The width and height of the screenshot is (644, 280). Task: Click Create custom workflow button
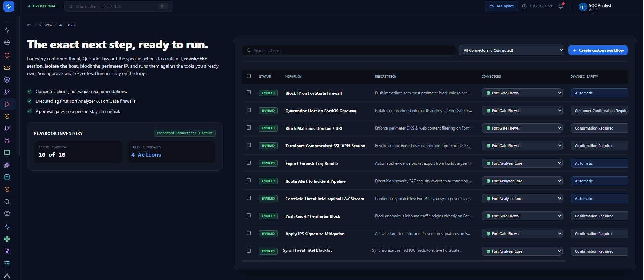tap(598, 50)
